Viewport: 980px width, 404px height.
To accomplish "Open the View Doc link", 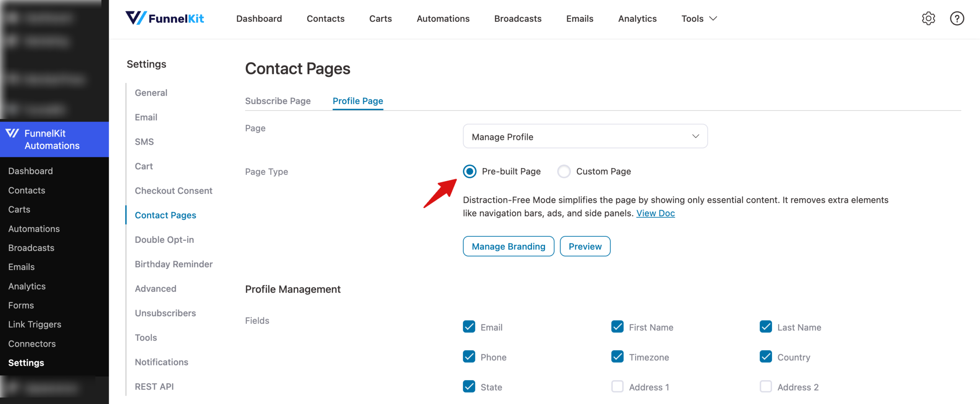I will point(655,213).
